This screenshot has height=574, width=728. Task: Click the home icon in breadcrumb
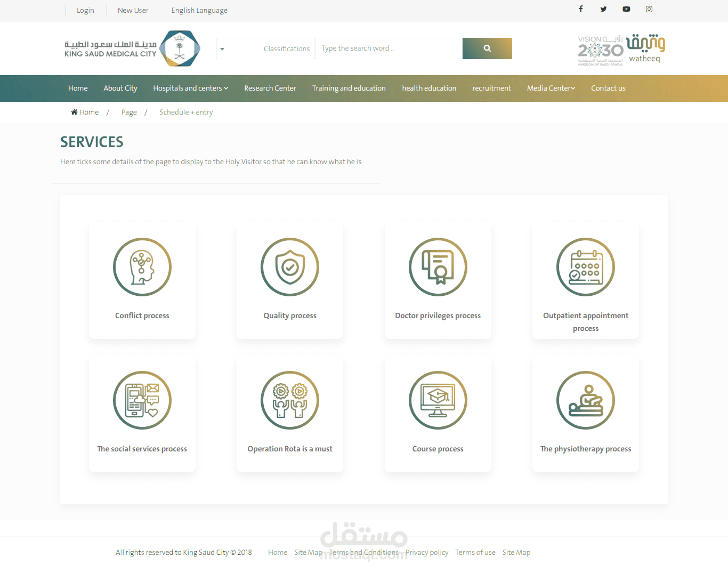click(74, 112)
